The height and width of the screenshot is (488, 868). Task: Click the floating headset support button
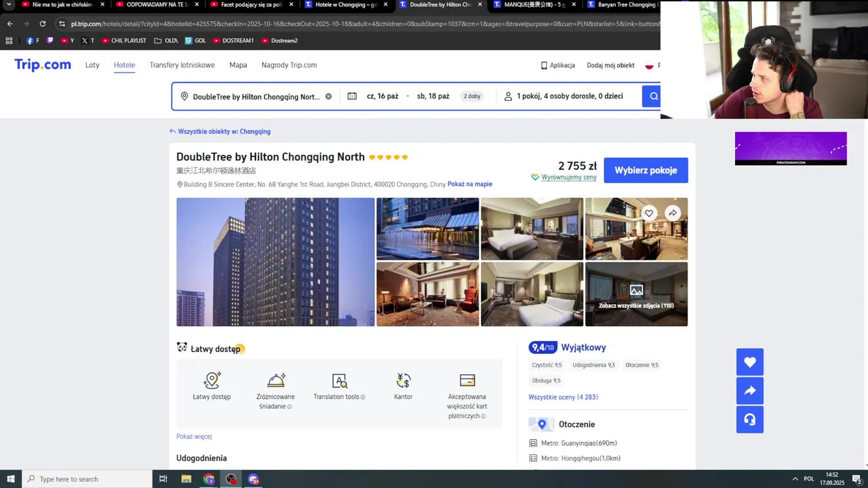(750, 420)
